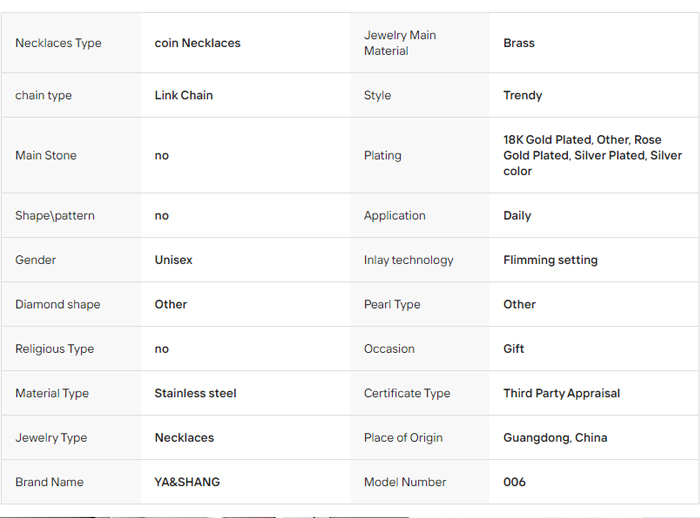Image resolution: width=700 pixels, height=518 pixels.
Task: Click the 'Gift' occasion value
Action: point(514,349)
